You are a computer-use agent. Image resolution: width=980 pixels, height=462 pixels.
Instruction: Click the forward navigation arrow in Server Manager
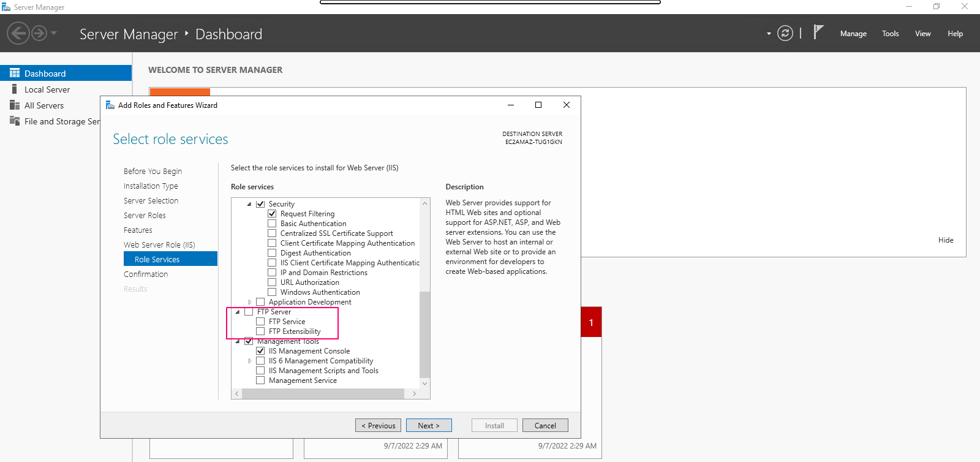[x=39, y=33]
